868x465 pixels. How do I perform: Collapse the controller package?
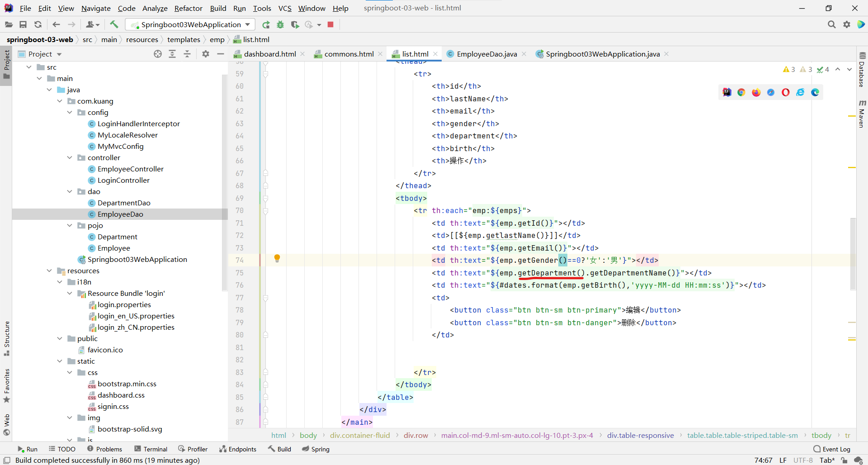click(x=70, y=157)
